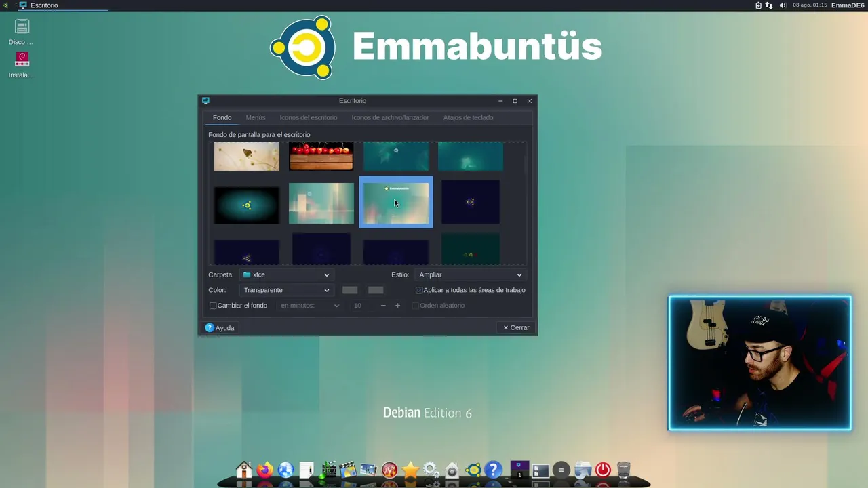Toggle the Orden aleatorio checkbox

(416, 306)
